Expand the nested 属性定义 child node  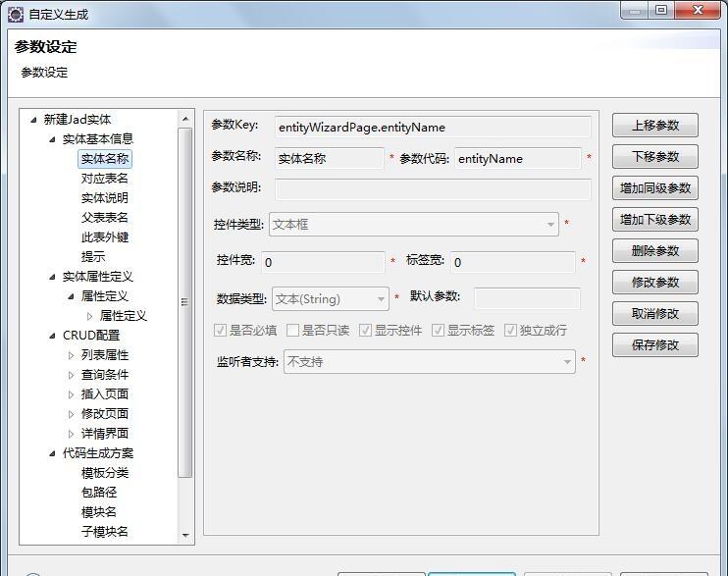click(89, 316)
